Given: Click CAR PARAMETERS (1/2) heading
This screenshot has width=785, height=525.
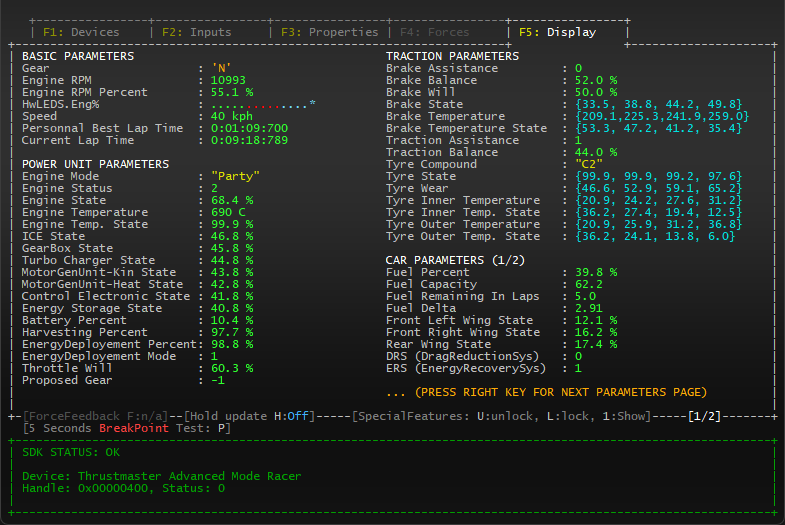Looking at the screenshot, I should click(455, 260).
